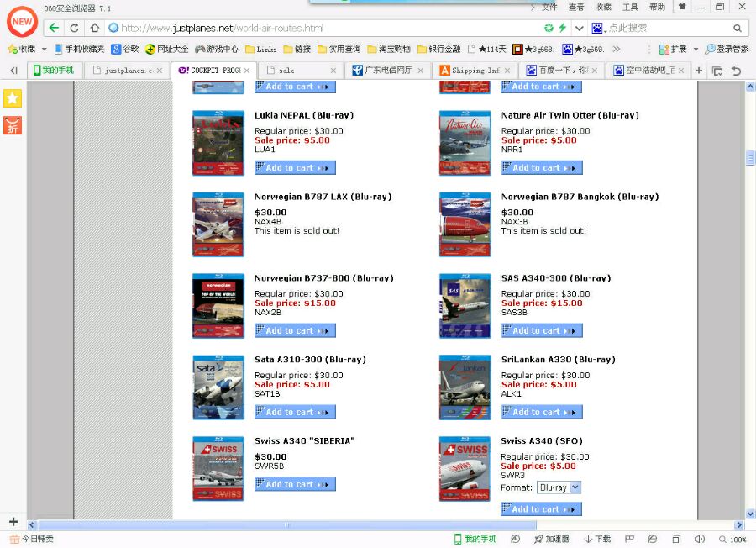Open the 收藏 favorites dropdown arrow
This screenshot has height=548, width=756.
point(44,49)
